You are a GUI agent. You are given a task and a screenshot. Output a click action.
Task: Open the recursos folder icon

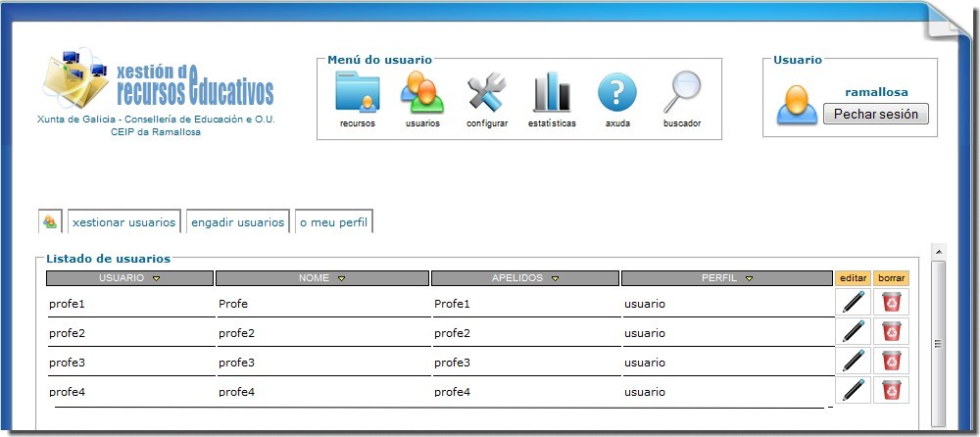point(357,95)
